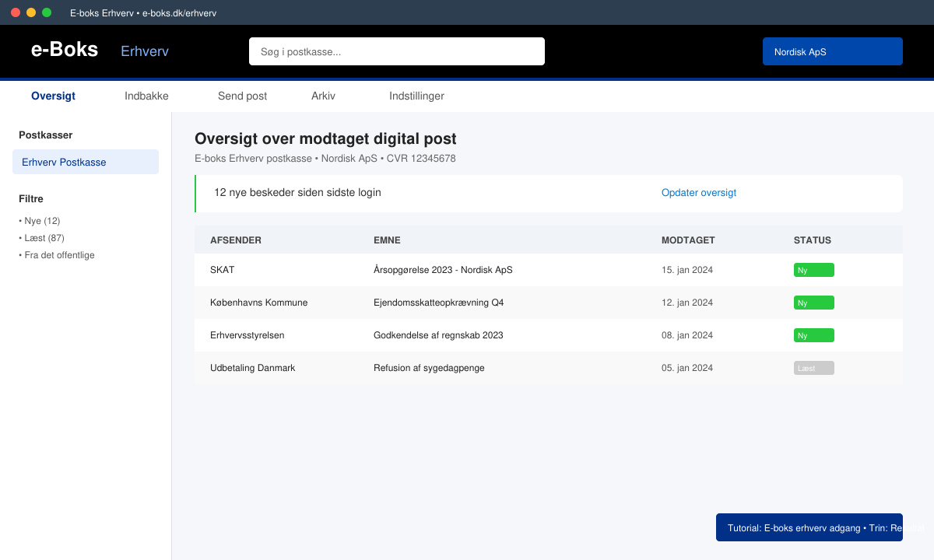
Task: Select Erhverv Postkasse in sidebar
Action: tap(86, 162)
